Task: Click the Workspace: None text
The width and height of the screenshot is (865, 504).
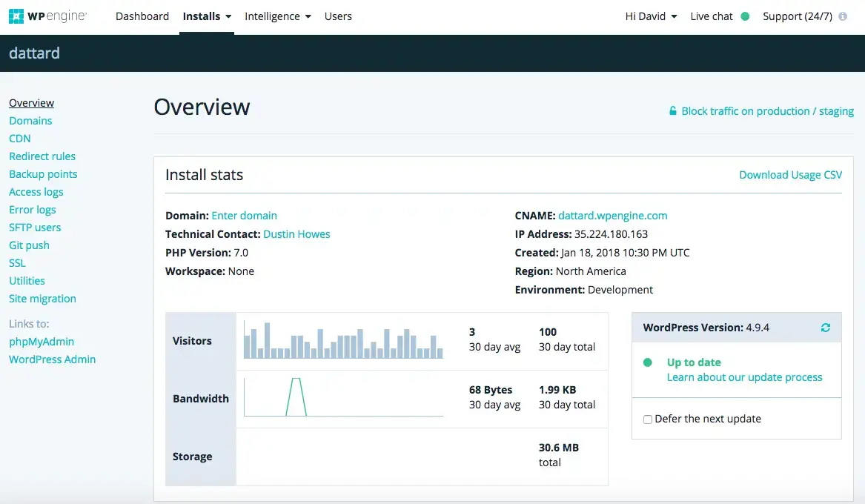Action: pyautogui.click(x=210, y=271)
